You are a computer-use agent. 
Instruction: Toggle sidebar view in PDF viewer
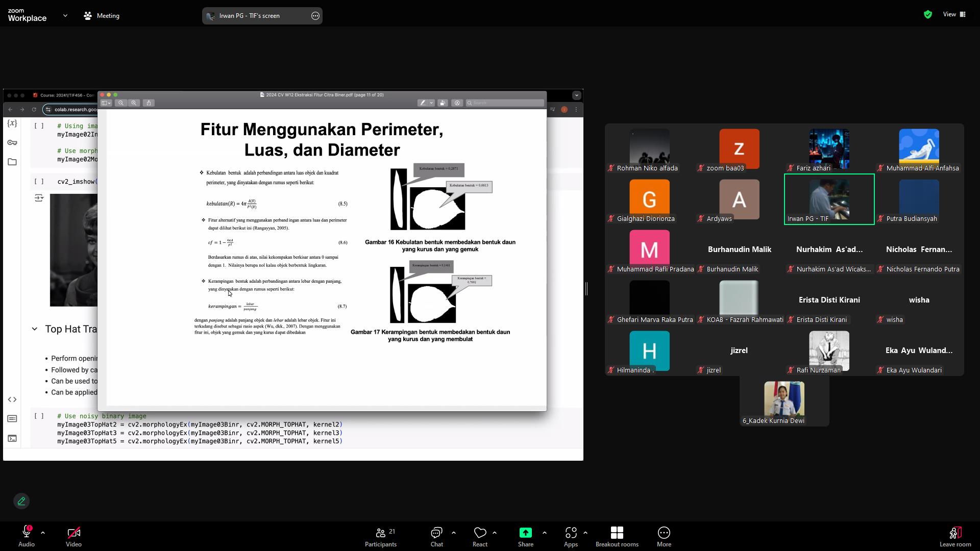[x=106, y=103]
